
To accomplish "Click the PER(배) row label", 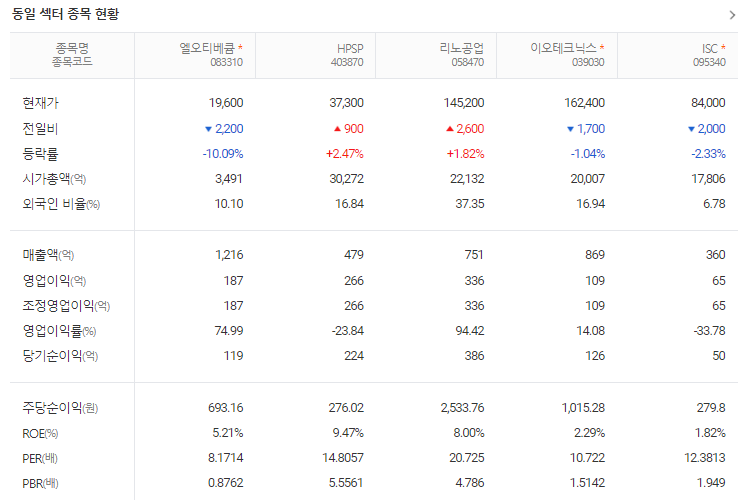I will [40, 459].
